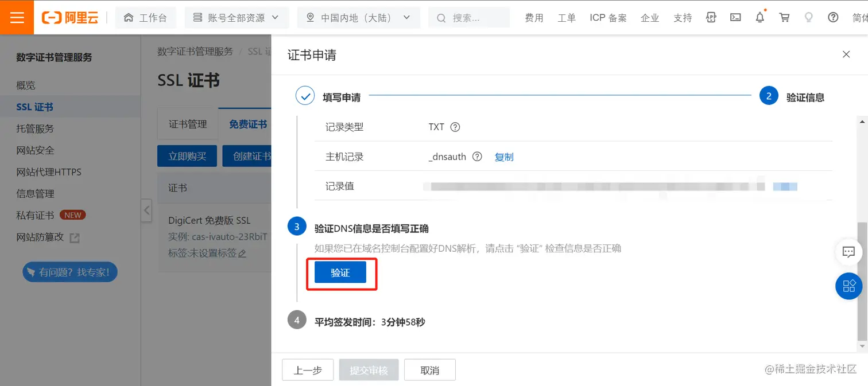Open the notifications bell
The width and height of the screenshot is (868, 386).
760,17
